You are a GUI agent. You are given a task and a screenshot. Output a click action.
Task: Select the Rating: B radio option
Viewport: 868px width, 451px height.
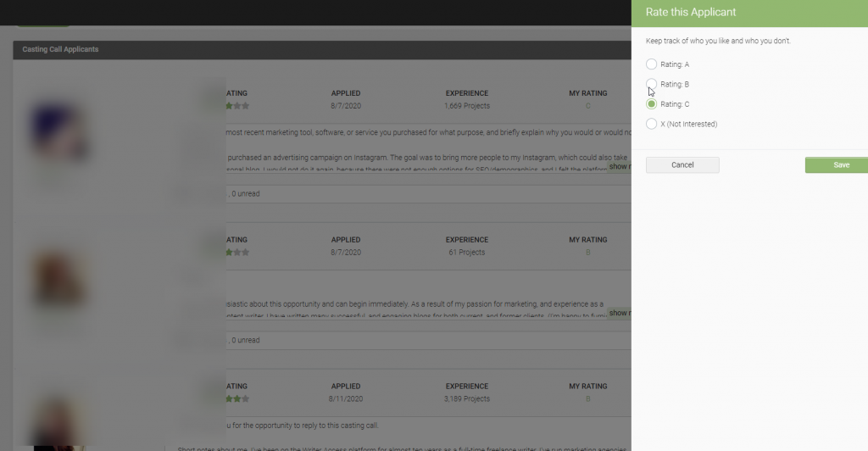(652, 84)
